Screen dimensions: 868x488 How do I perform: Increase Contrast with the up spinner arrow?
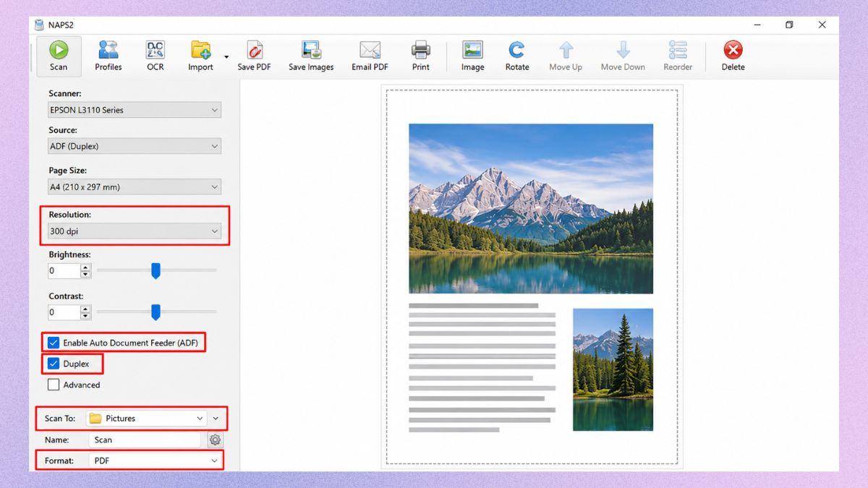pyautogui.click(x=85, y=309)
